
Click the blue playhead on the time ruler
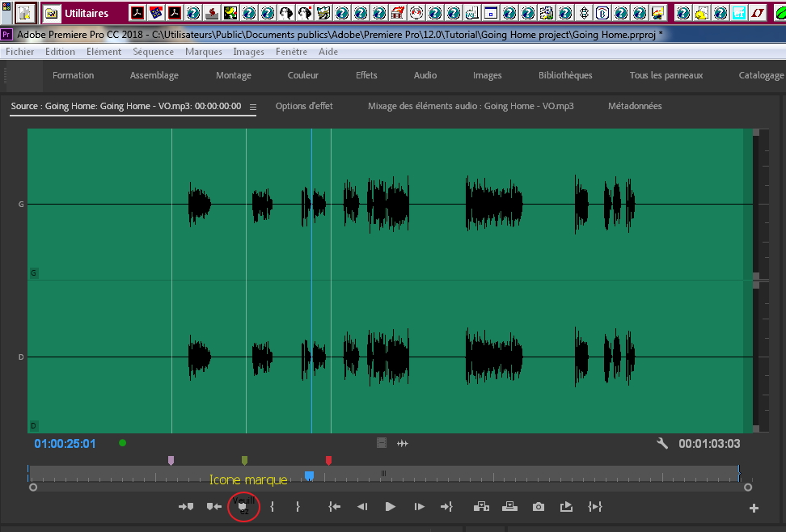[309, 475]
